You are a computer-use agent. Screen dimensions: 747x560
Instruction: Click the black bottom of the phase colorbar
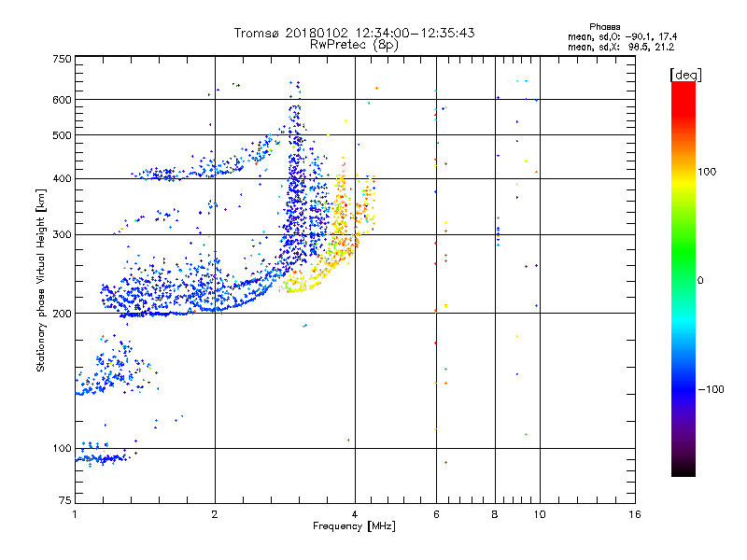(x=684, y=469)
